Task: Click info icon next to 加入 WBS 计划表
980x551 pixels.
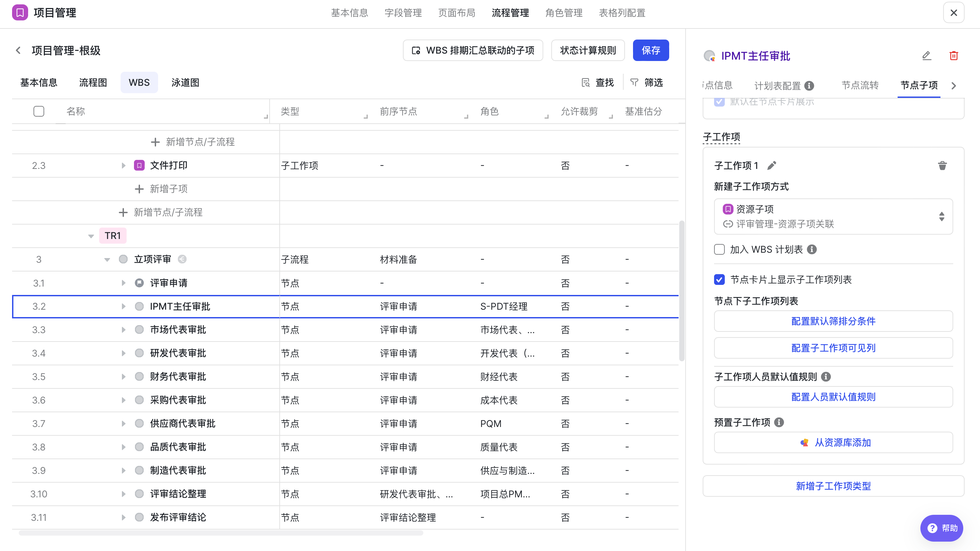Action: [812, 249]
